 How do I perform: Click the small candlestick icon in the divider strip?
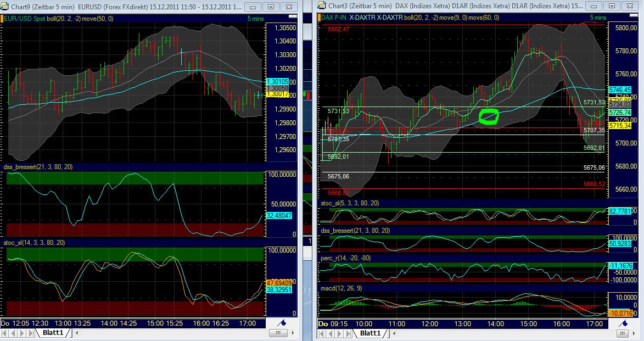pyautogui.click(x=306, y=94)
